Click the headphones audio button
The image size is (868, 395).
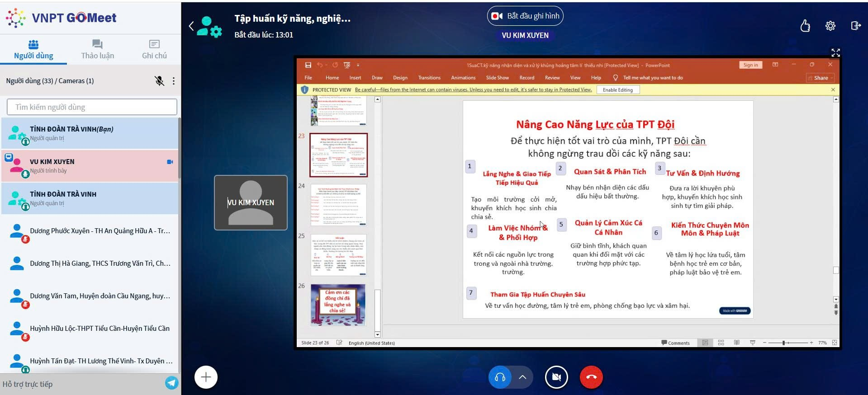[500, 377]
